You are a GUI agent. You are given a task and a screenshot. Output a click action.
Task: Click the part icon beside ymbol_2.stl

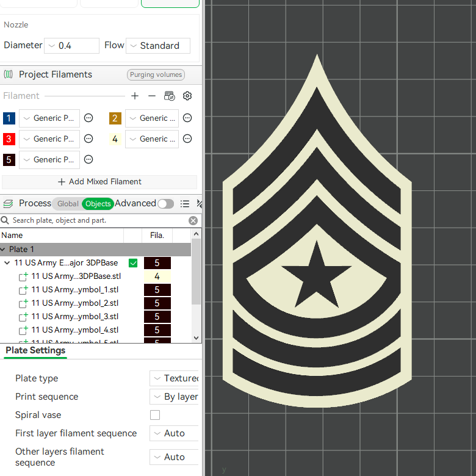pyautogui.click(x=23, y=303)
